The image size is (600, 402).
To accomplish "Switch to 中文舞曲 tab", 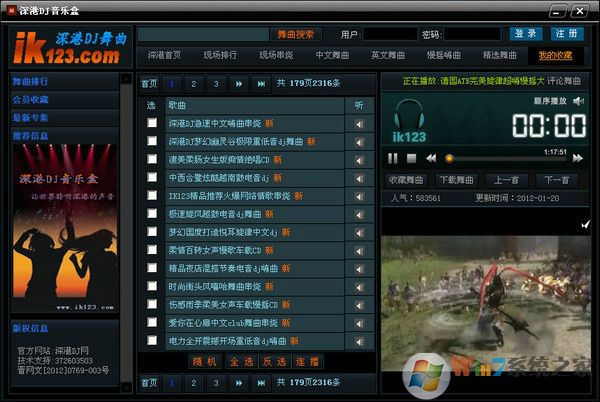I will (x=332, y=55).
